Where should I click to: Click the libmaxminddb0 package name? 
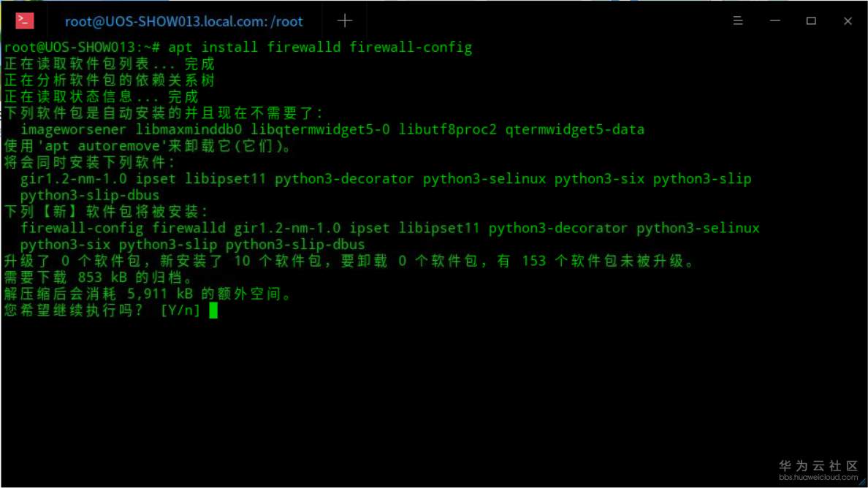189,130
